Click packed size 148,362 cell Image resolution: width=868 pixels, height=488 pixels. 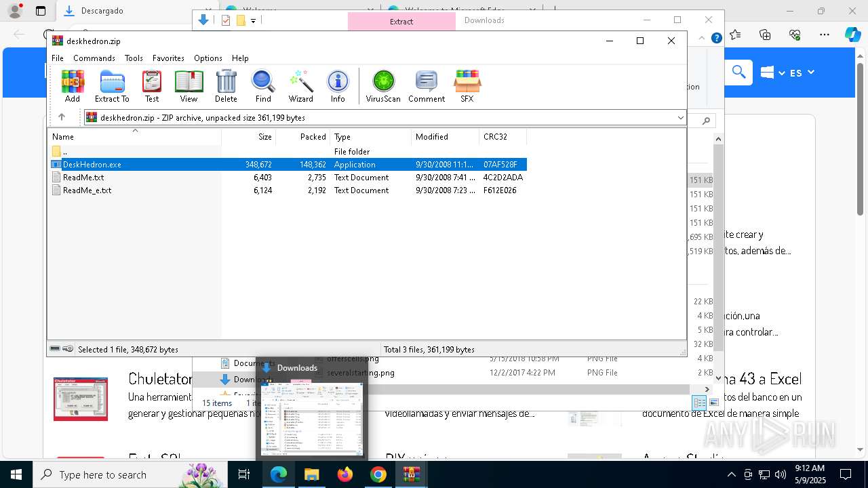(x=313, y=165)
